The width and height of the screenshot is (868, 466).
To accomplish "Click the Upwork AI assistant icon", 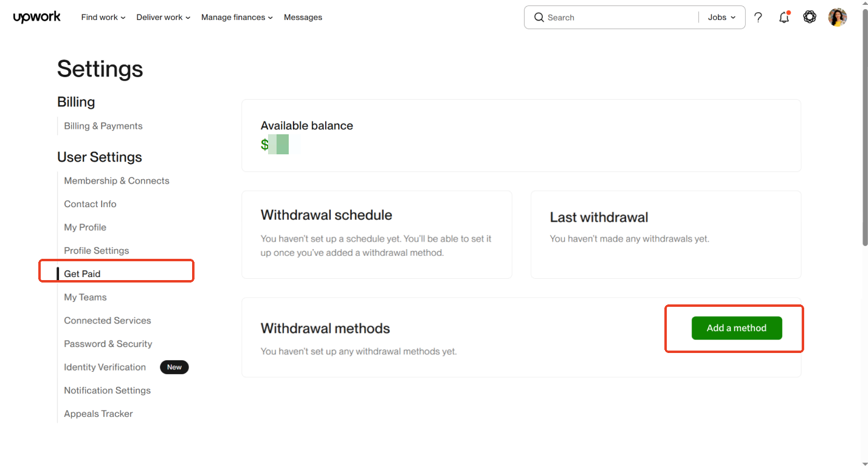I will 810,17.
